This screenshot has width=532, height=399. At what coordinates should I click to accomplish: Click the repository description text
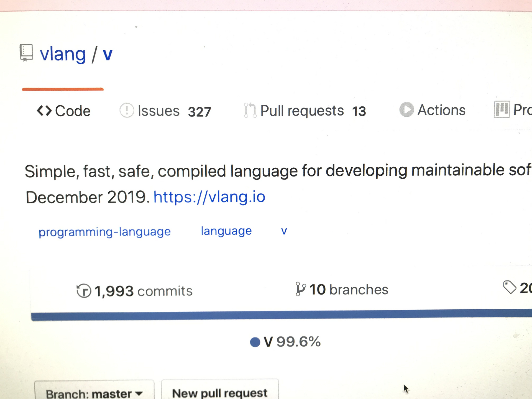(x=278, y=184)
